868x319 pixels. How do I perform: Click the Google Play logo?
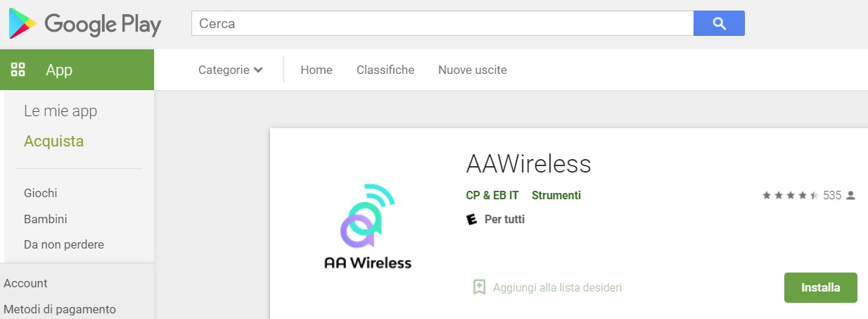tap(84, 24)
